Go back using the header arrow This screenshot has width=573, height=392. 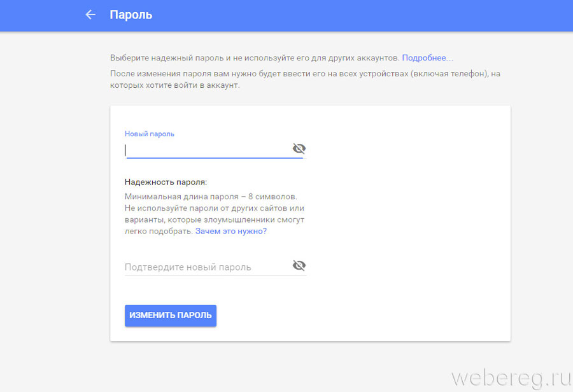click(x=90, y=15)
